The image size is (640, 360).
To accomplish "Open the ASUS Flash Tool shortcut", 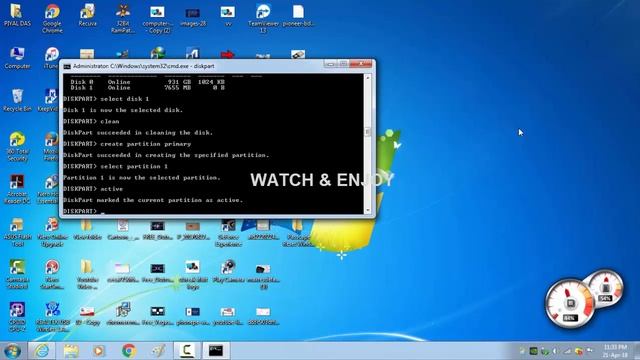I will pos(17,232).
